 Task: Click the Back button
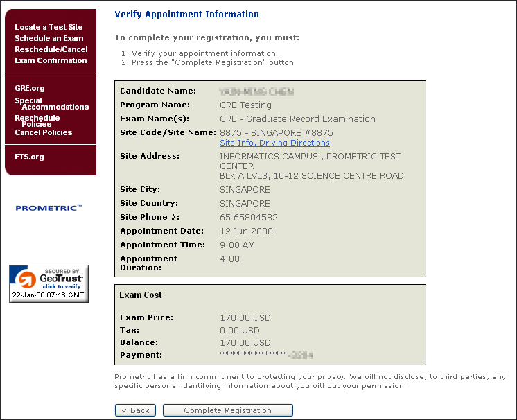pyautogui.click(x=136, y=410)
